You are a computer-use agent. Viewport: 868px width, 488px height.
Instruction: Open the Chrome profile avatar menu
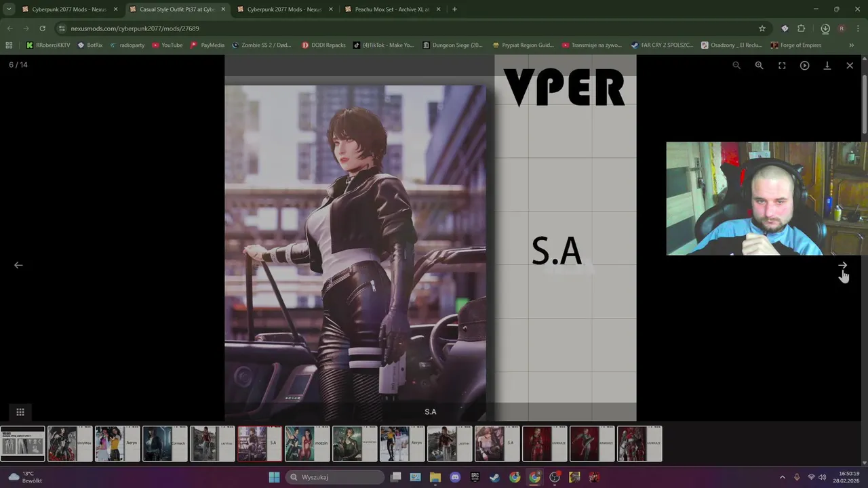(x=842, y=28)
